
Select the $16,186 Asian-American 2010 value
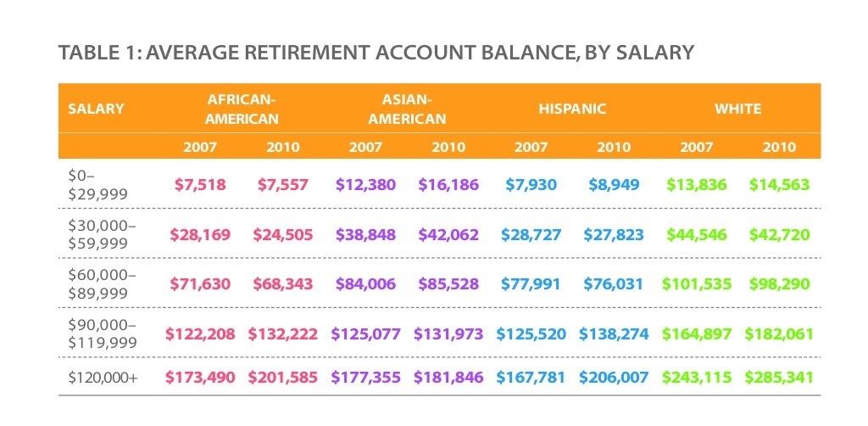tap(448, 185)
